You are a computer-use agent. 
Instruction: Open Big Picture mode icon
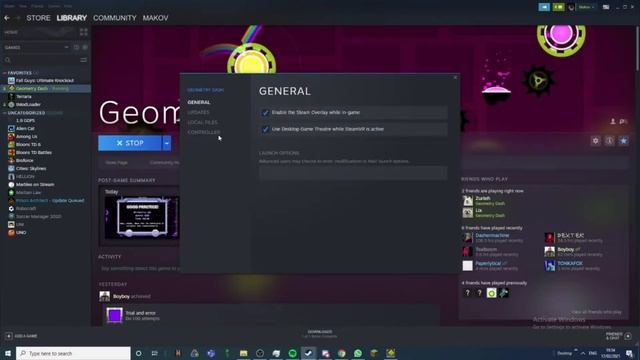click(606, 7)
